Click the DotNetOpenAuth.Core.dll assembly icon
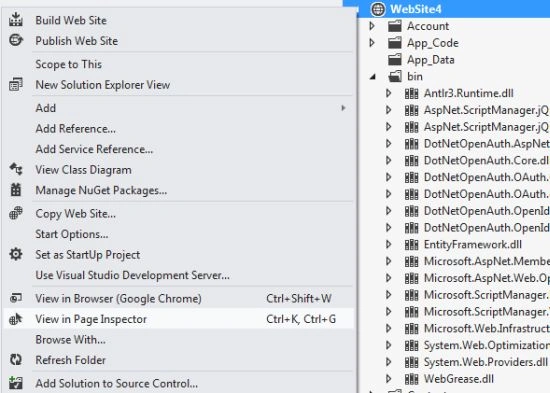Image resolution: width=550 pixels, height=393 pixels. [411, 160]
